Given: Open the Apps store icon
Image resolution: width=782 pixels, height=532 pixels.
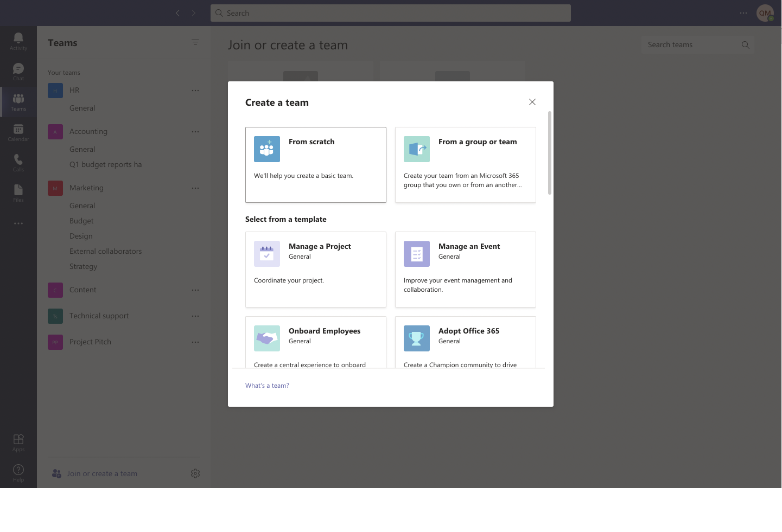Looking at the screenshot, I should click(18, 442).
